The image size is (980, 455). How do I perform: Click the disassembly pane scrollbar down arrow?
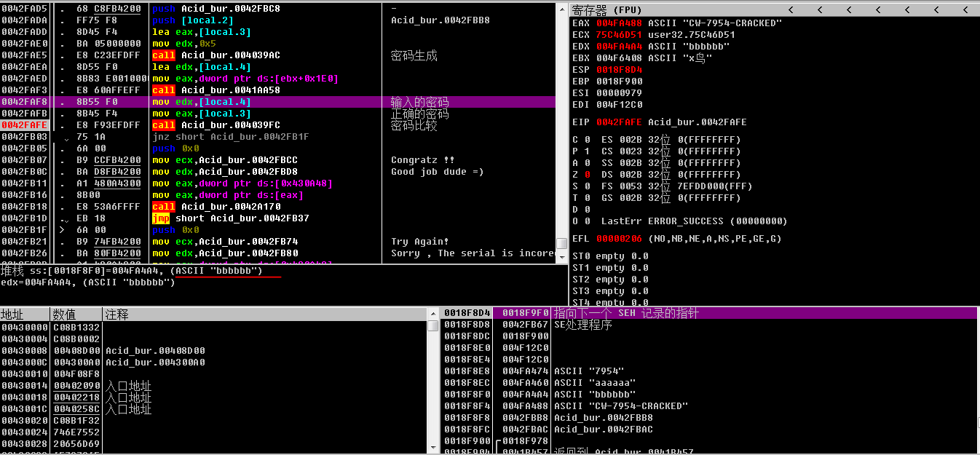tap(561, 256)
